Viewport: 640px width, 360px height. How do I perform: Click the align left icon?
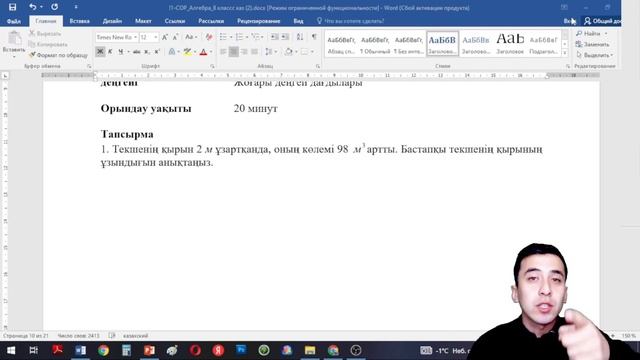tap(223, 51)
